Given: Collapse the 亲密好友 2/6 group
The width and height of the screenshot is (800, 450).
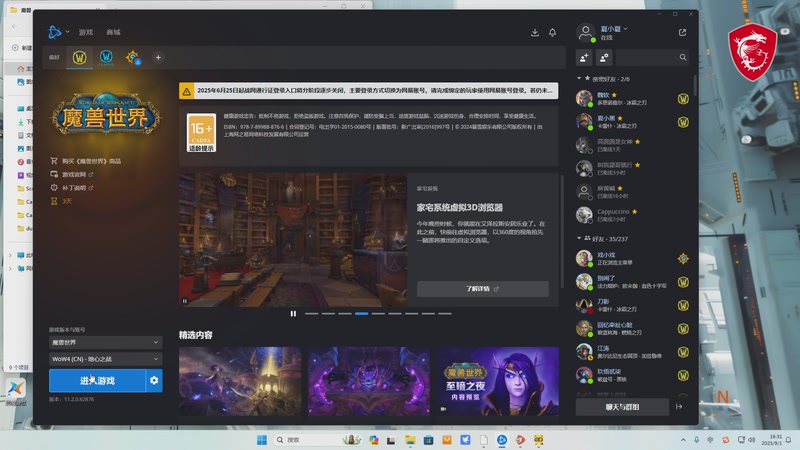Looking at the screenshot, I should (x=579, y=78).
